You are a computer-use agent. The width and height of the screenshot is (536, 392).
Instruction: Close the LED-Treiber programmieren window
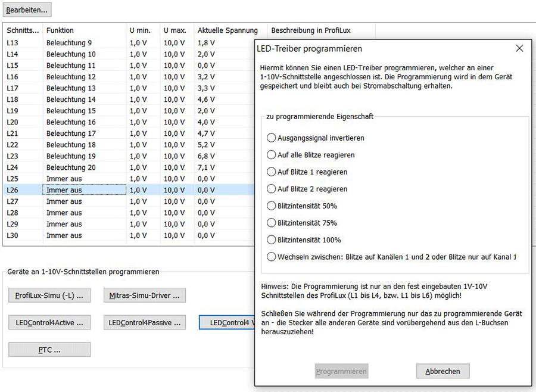519,48
